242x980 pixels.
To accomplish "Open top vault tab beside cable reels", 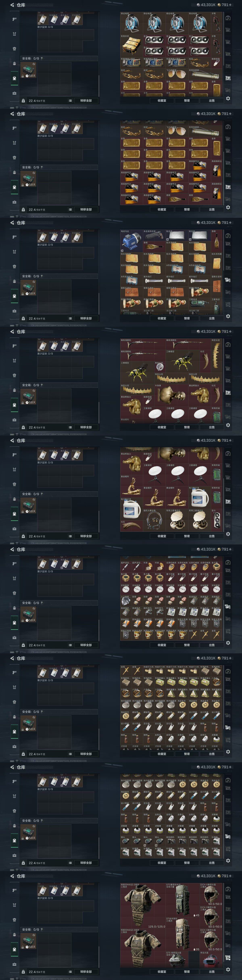I will (228, 18).
